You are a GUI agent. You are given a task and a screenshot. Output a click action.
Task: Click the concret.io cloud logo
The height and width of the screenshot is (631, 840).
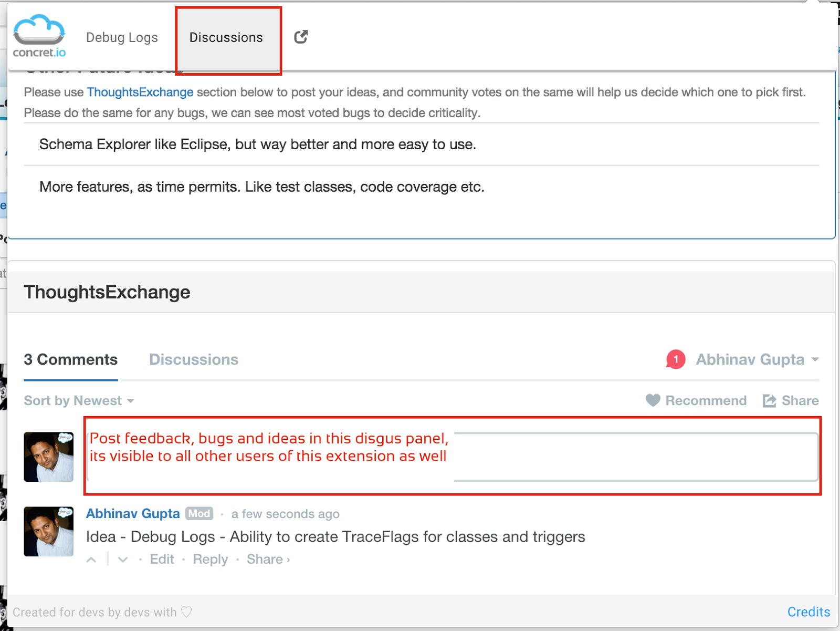pyautogui.click(x=39, y=36)
